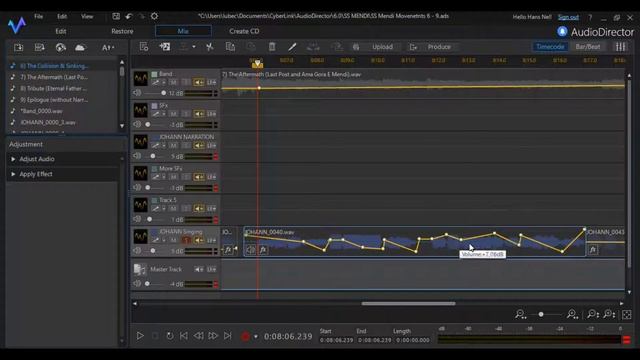Select the split (scissors) tool
The height and width of the screenshot is (360, 640).
point(209,47)
